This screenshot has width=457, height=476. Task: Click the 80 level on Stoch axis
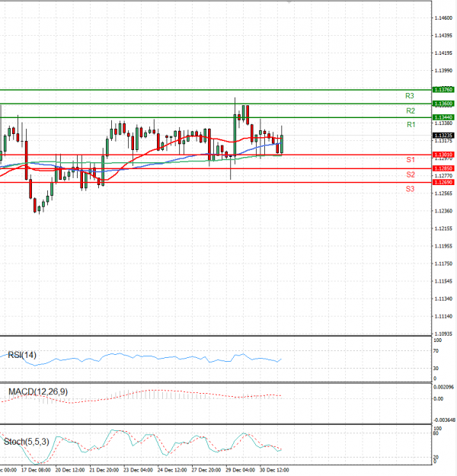pos(436,433)
